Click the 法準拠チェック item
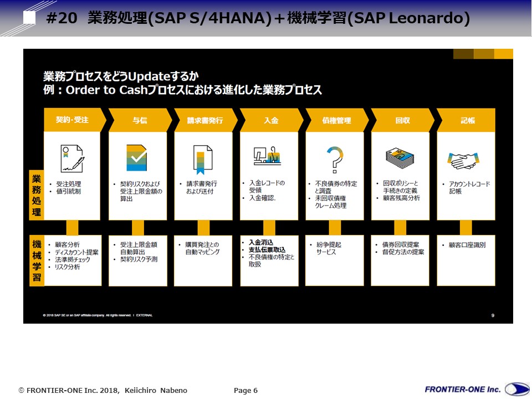 pyautogui.click(x=73, y=259)
